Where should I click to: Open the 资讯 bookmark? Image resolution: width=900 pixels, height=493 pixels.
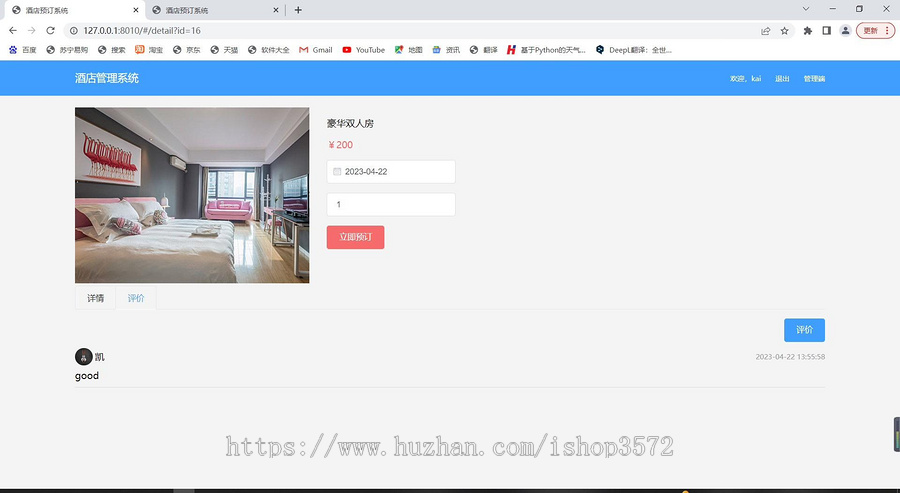tap(447, 50)
